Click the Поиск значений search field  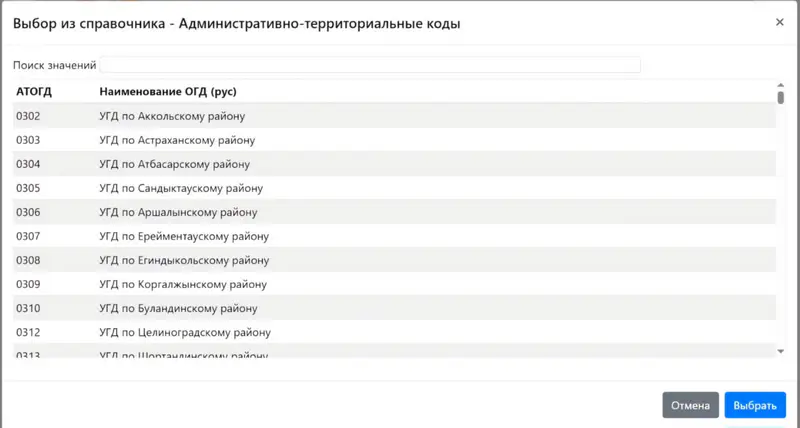click(x=370, y=65)
